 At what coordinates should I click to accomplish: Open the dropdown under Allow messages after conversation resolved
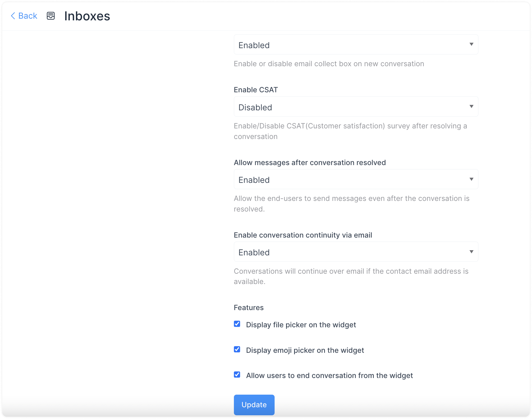click(355, 179)
